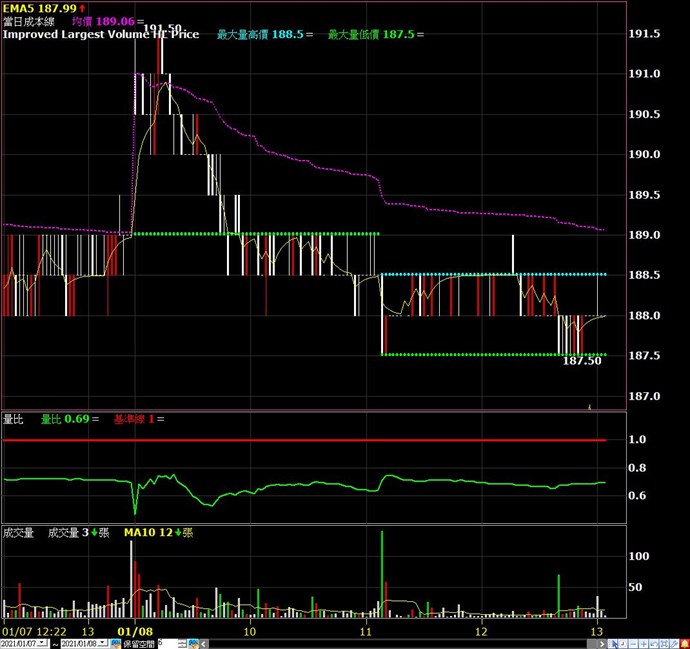Toggle the equals sign after 量比 0.69
The height and width of the screenshot is (649, 690).
(96, 419)
